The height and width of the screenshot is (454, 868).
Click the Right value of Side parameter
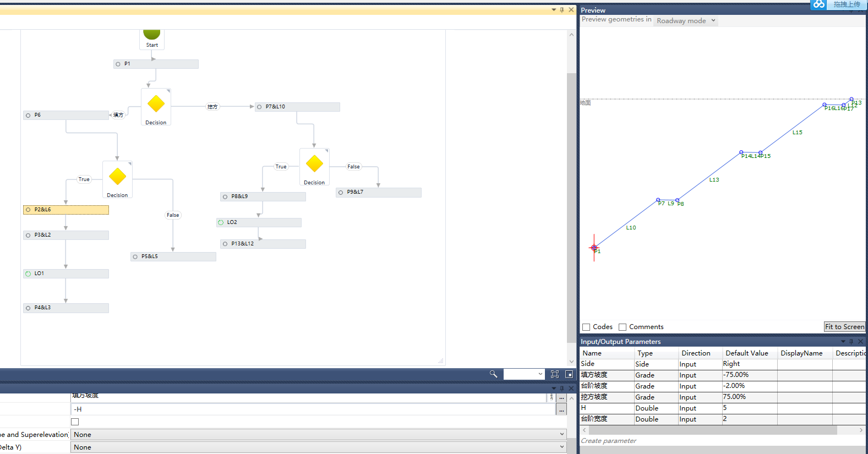(749, 364)
